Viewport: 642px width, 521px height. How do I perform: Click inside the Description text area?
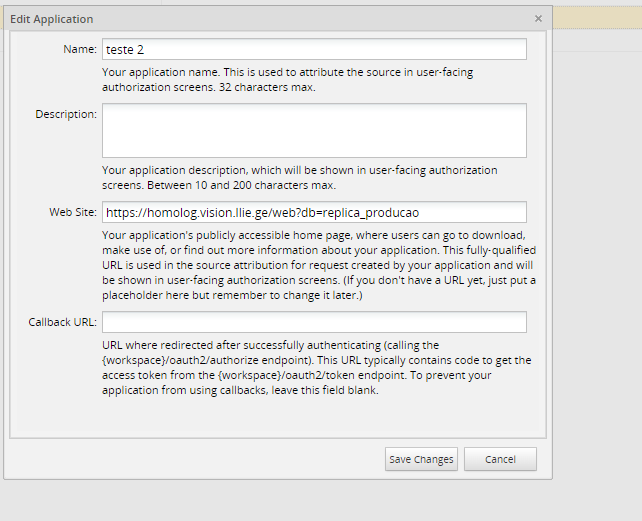314,130
